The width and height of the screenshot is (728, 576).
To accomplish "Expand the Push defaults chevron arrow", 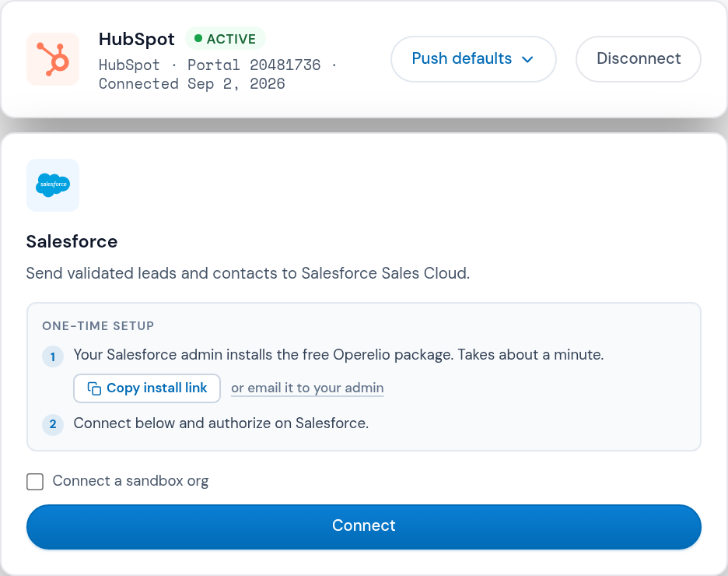I will [527, 59].
